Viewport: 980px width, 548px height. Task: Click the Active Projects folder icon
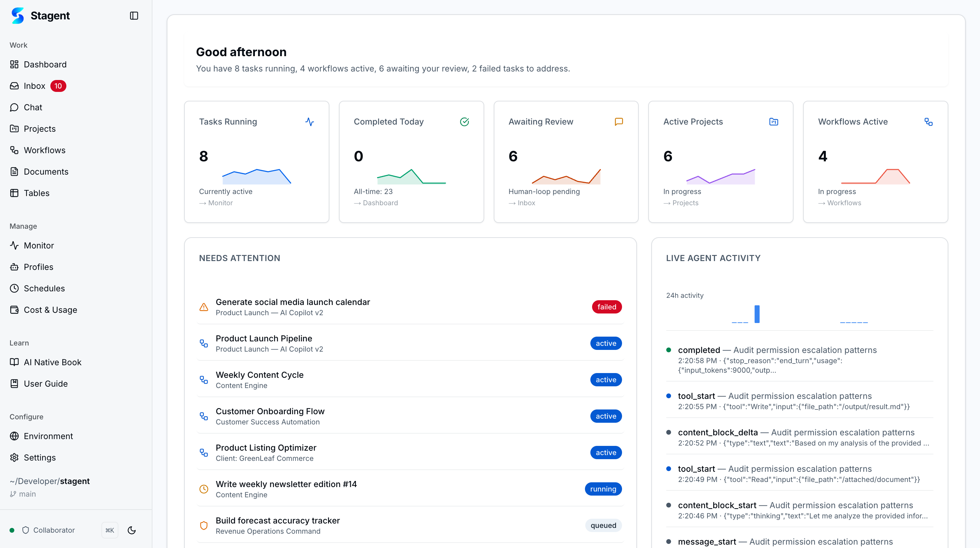point(774,122)
